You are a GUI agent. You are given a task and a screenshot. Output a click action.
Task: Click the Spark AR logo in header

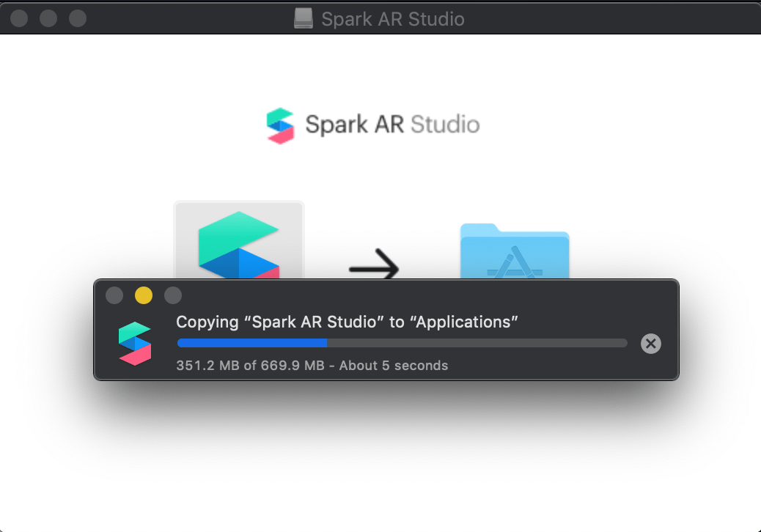coord(279,125)
